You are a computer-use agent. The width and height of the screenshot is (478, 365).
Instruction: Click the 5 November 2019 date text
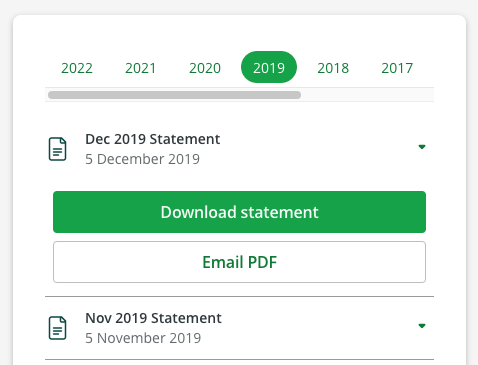tap(143, 338)
